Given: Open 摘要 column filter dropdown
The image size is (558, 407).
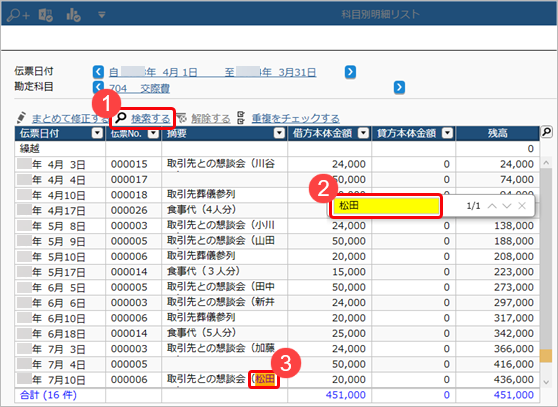Looking at the screenshot, I should pyautogui.click(x=279, y=133).
